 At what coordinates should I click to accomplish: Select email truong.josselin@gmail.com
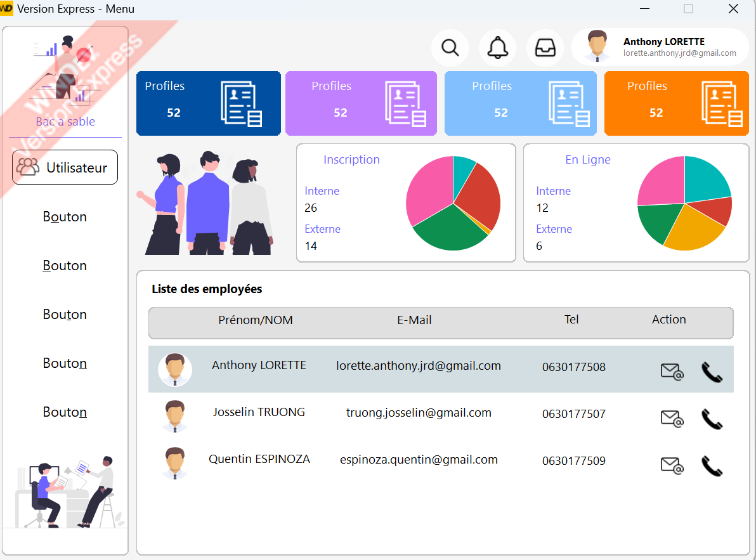[x=419, y=412]
